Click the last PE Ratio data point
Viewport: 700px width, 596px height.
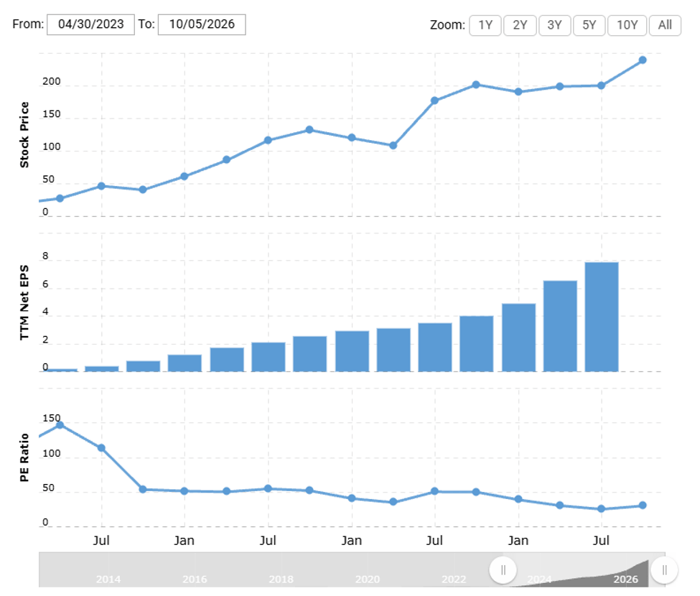pyautogui.click(x=643, y=506)
